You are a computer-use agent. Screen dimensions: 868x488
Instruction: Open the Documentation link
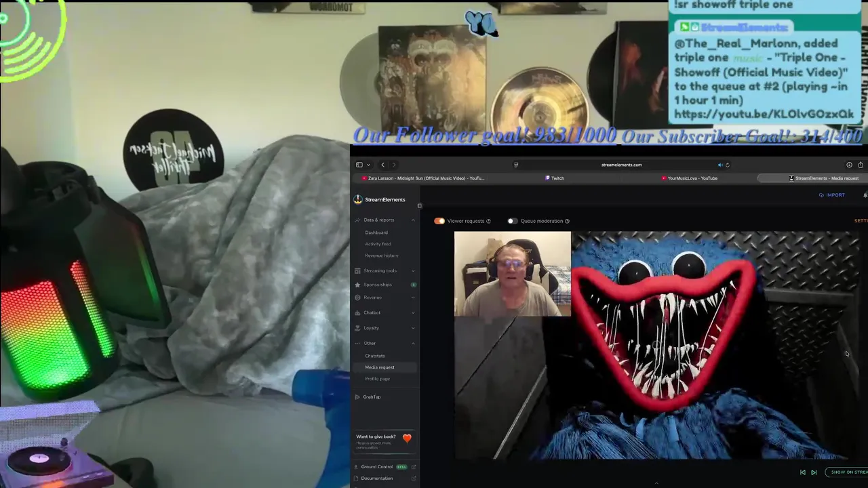click(x=376, y=479)
